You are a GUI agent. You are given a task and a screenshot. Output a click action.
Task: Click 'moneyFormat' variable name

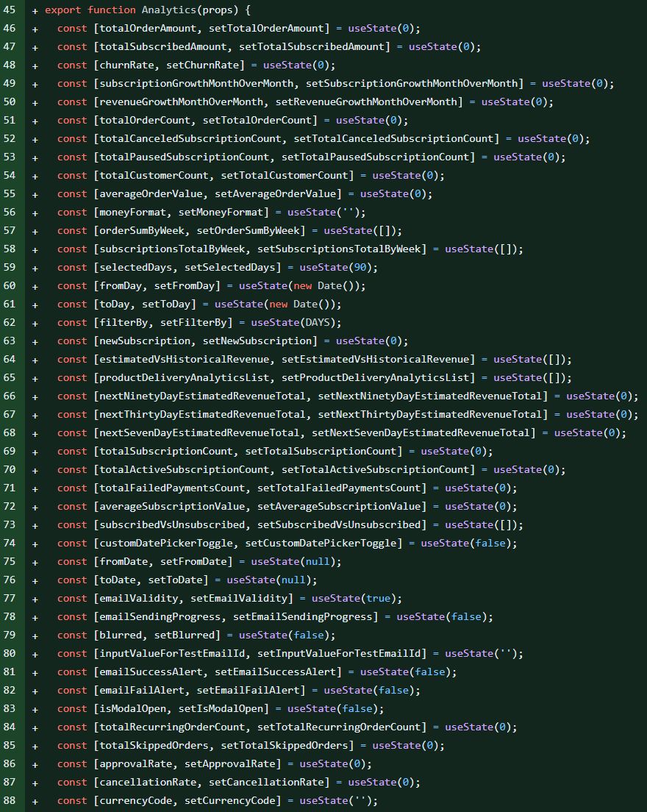(x=133, y=213)
